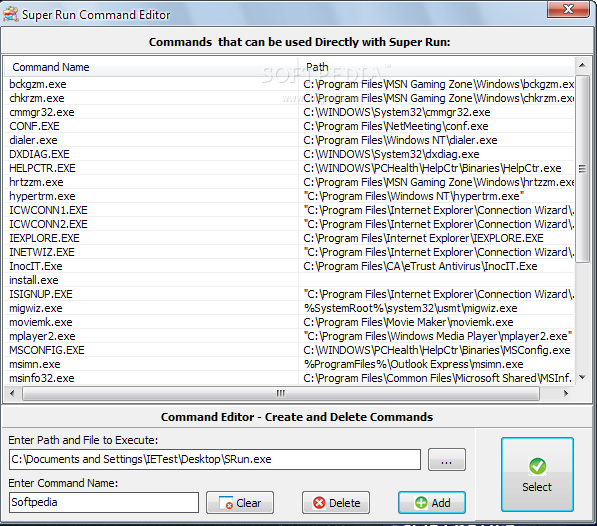Click the red X icon on Delete button
Image resolution: width=597 pixels, height=526 pixels.
click(319, 503)
